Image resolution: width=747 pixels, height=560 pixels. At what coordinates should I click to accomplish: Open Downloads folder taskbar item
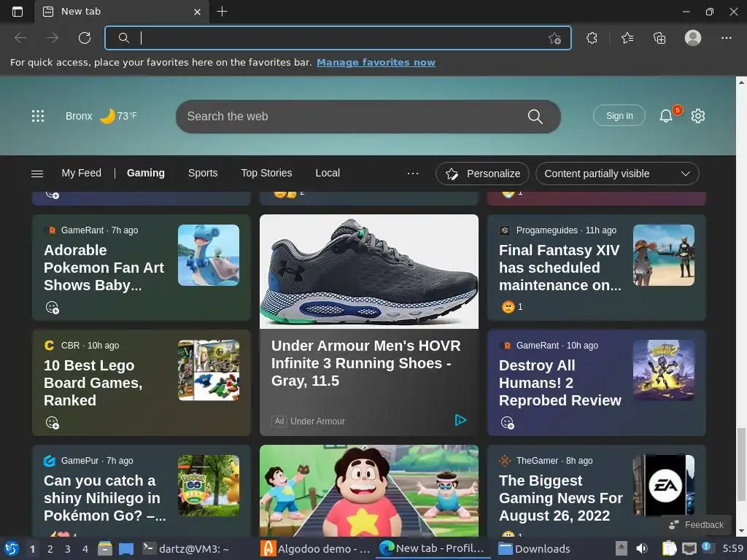pyautogui.click(x=534, y=549)
